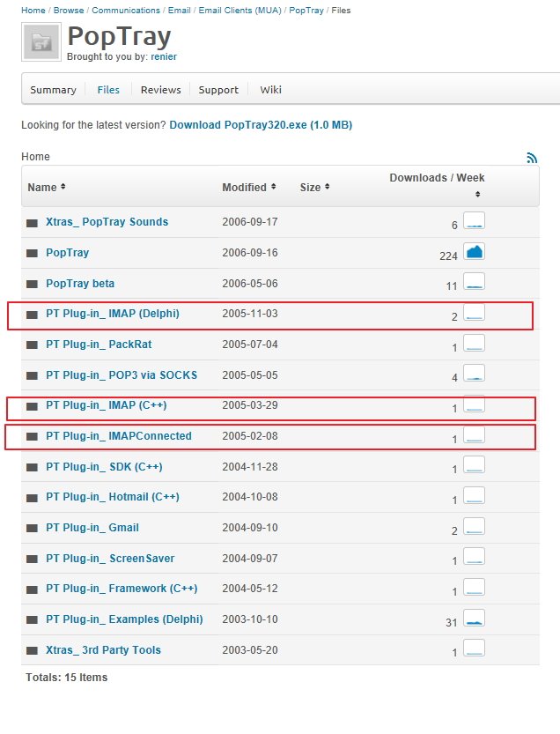Sort the file list by Name column
The image size is (560, 734).
pyautogui.click(x=46, y=187)
